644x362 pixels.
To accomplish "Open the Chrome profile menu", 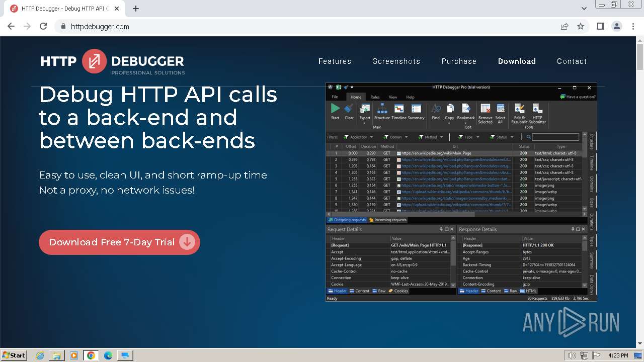I will (x=617, y=26).
